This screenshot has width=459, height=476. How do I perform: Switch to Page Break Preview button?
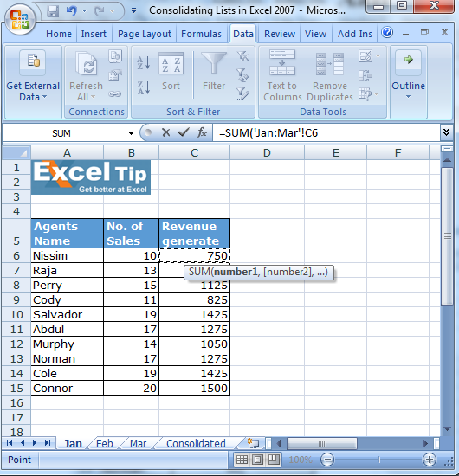274,460
